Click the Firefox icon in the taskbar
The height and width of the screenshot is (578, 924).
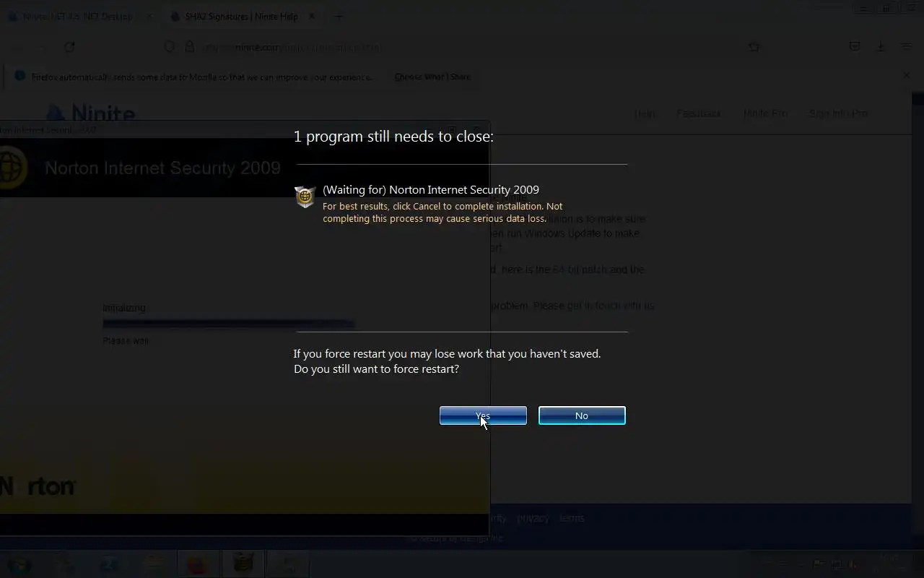coord(197,564)
